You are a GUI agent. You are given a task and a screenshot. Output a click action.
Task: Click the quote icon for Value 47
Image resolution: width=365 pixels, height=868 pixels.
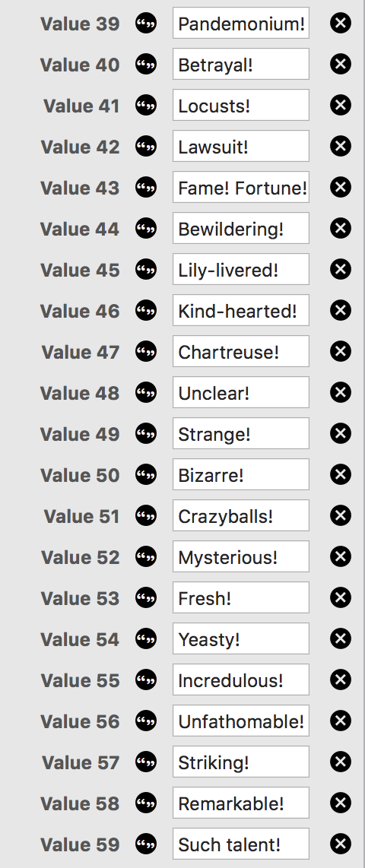coord(146,351)
